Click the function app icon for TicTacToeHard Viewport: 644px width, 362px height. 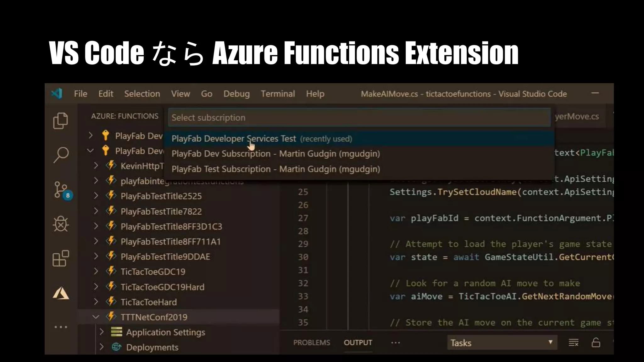coord(111,301)
